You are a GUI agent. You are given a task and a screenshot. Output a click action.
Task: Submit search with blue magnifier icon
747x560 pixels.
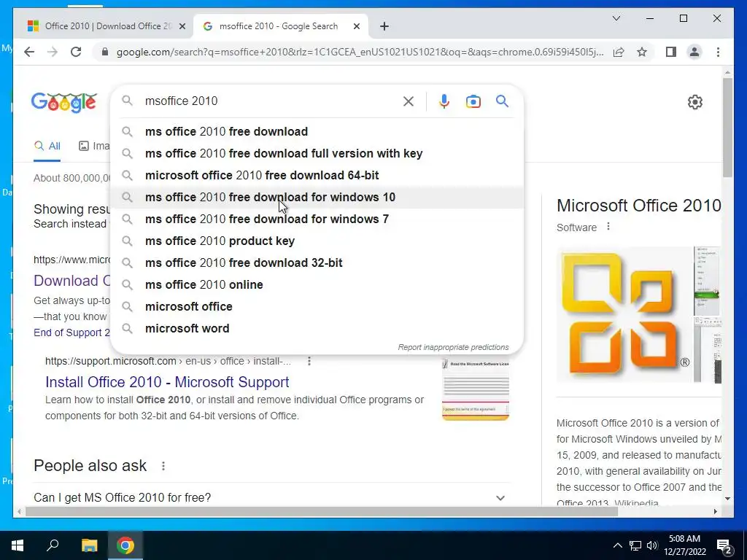tap(502, 101)
